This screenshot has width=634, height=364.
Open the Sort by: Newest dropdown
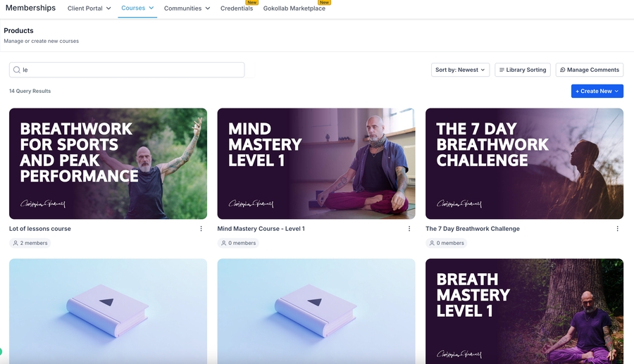pyautogui.click(x=460, y=70)
